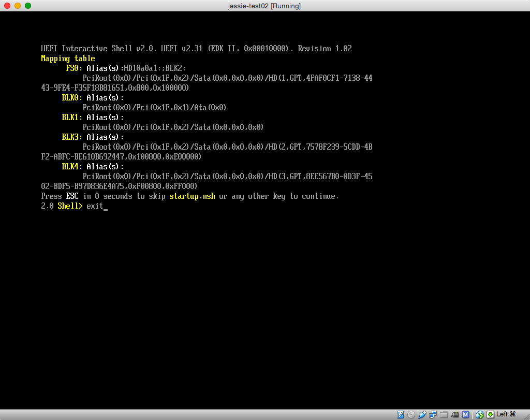The height and width of the screenshot is (420, 530).
Task: Click the BLK0: mapping entry label
Action: [72, 98]
